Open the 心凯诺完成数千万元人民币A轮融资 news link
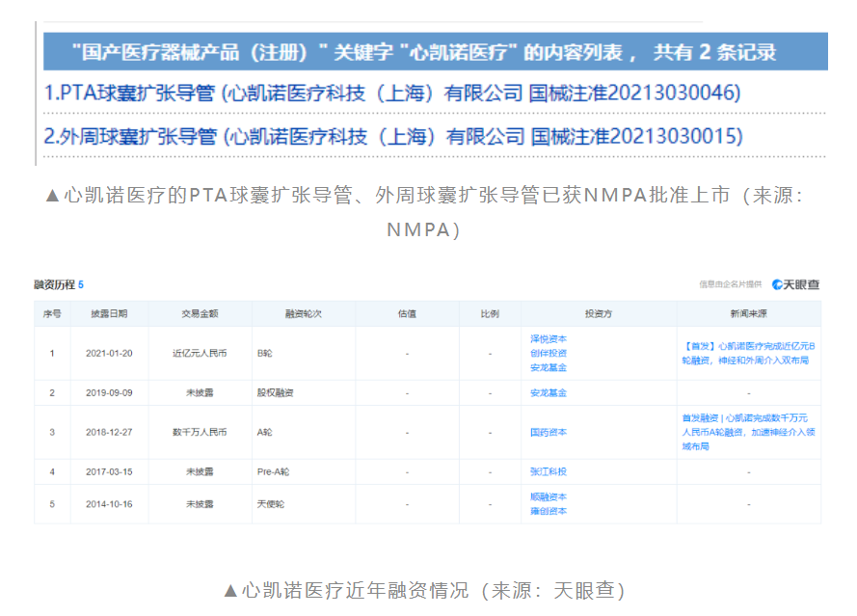This screenshot has width=857, height=616. pos(748,432)
